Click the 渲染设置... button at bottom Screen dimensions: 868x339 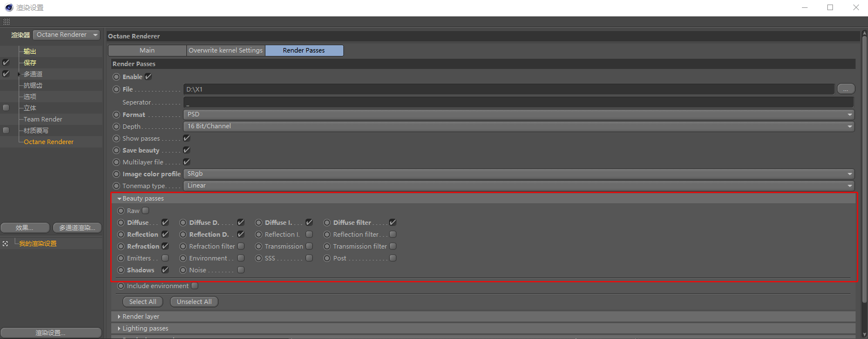click(x=51, y=333)
